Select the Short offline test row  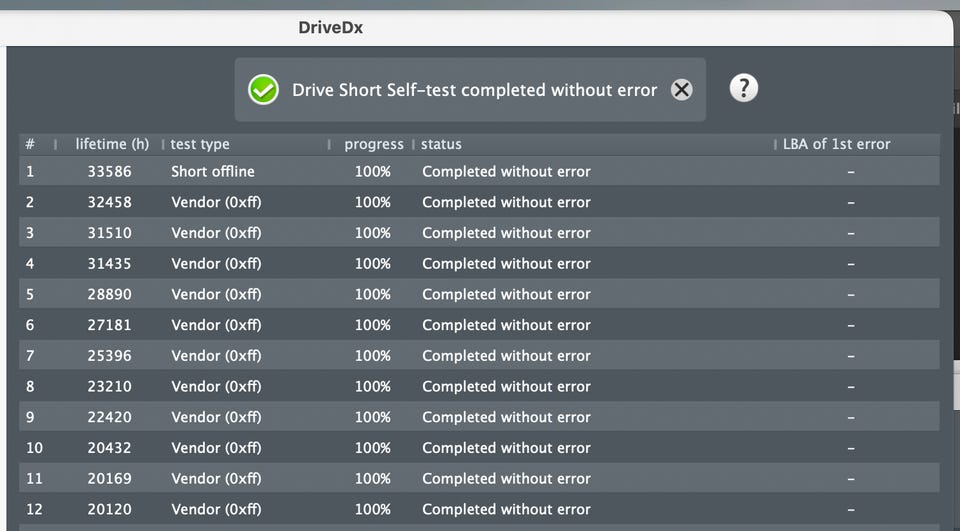(x=479, y=171)
